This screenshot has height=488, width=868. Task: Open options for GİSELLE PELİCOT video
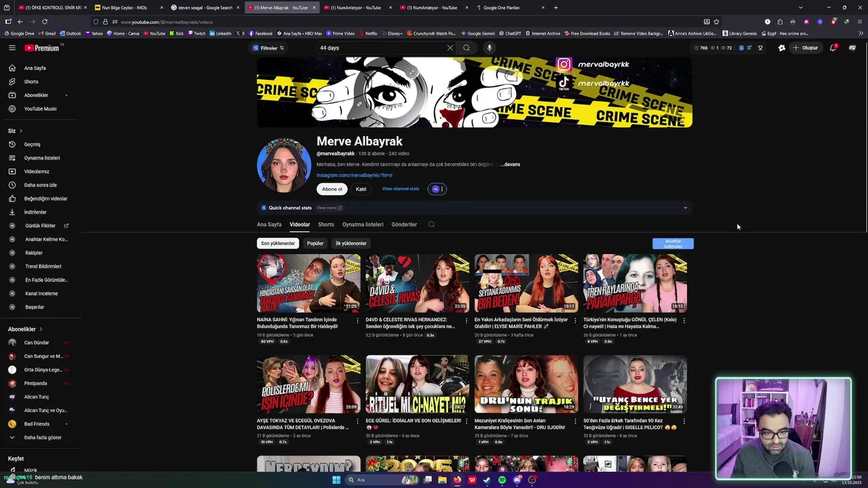[x=684, y=422]
